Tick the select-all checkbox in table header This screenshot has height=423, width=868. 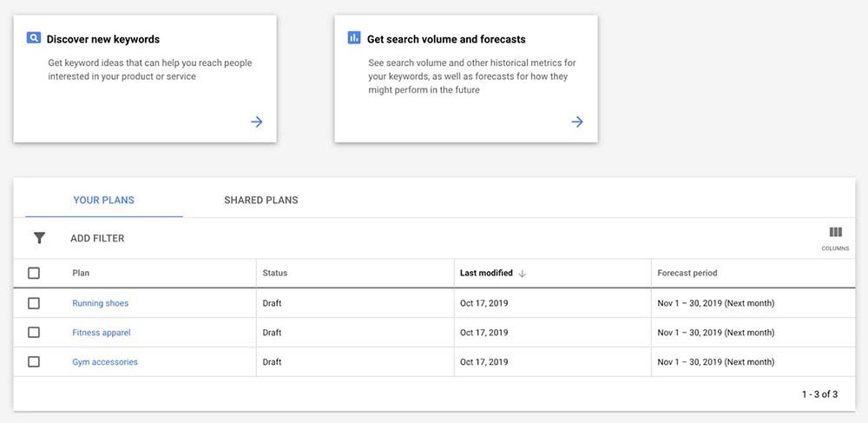[34, 273]
